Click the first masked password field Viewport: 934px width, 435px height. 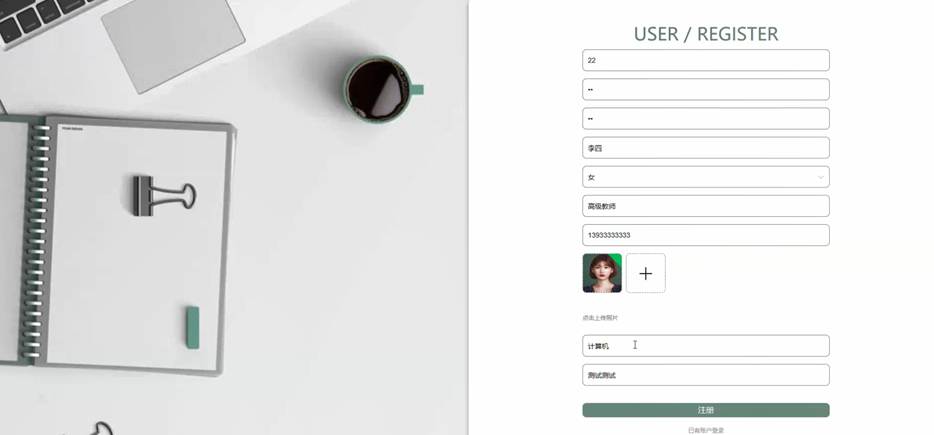[706, 89]
